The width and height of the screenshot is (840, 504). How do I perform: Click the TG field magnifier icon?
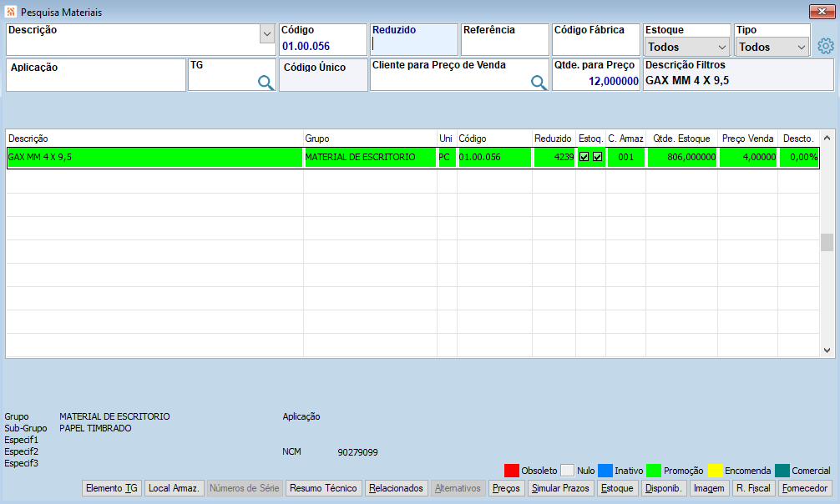(266, 82)
